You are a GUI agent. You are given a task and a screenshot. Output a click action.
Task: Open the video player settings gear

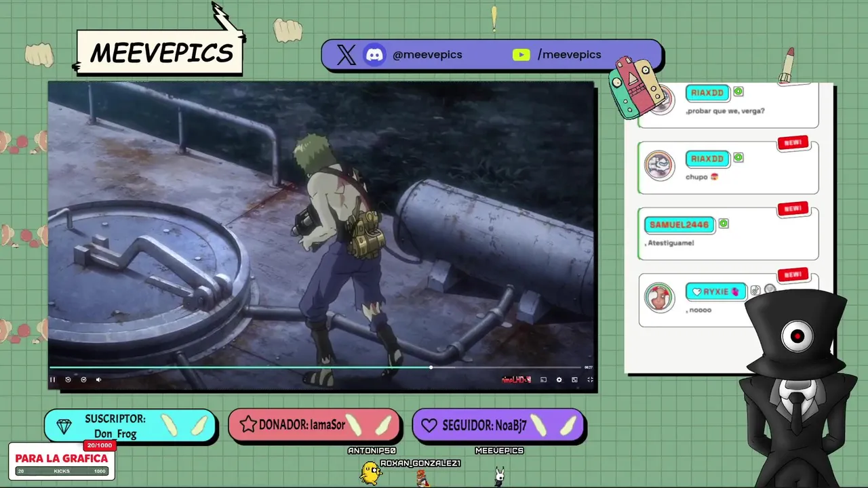tap(559, 380)
